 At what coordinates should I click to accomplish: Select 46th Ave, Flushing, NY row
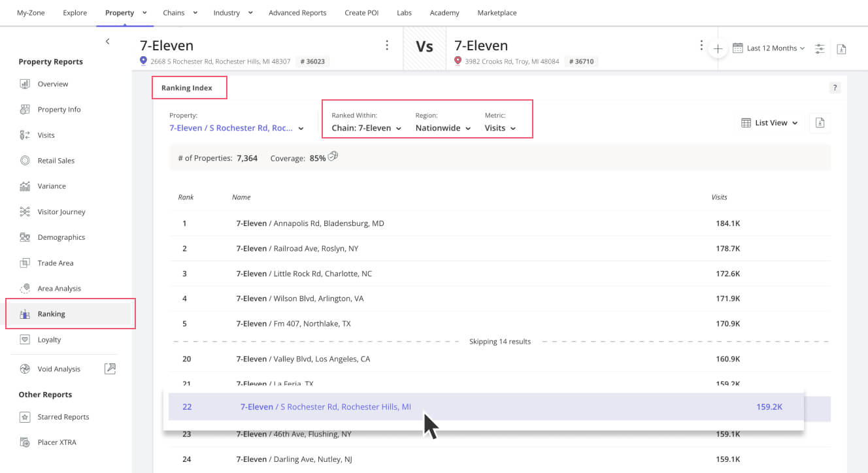tap(500, 434)
